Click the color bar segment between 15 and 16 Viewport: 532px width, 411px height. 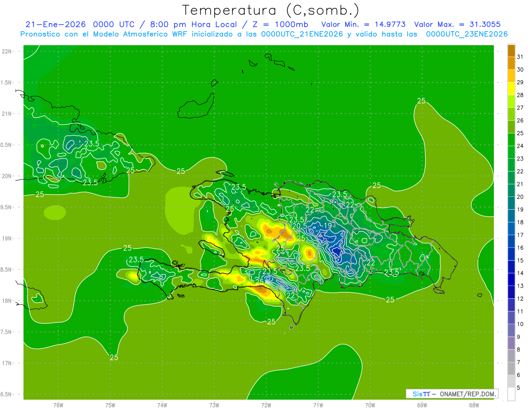(511, 254)
